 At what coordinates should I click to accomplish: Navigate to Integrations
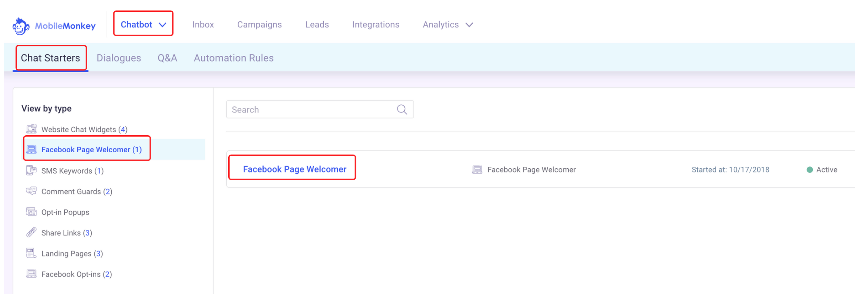376,24
